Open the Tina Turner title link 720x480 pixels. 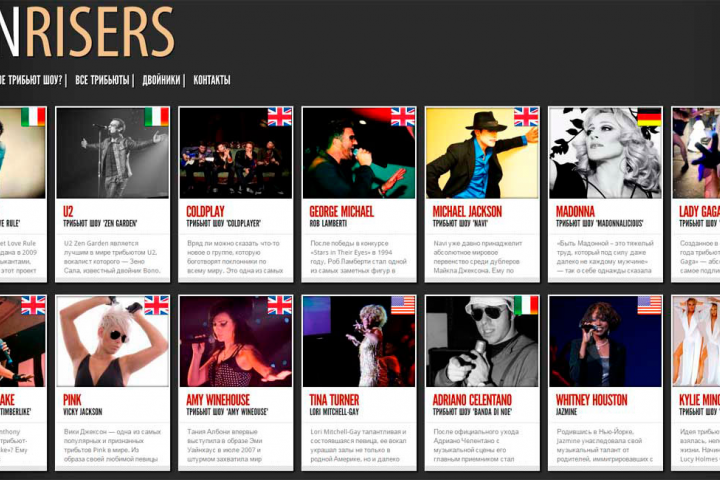(334, 400)
